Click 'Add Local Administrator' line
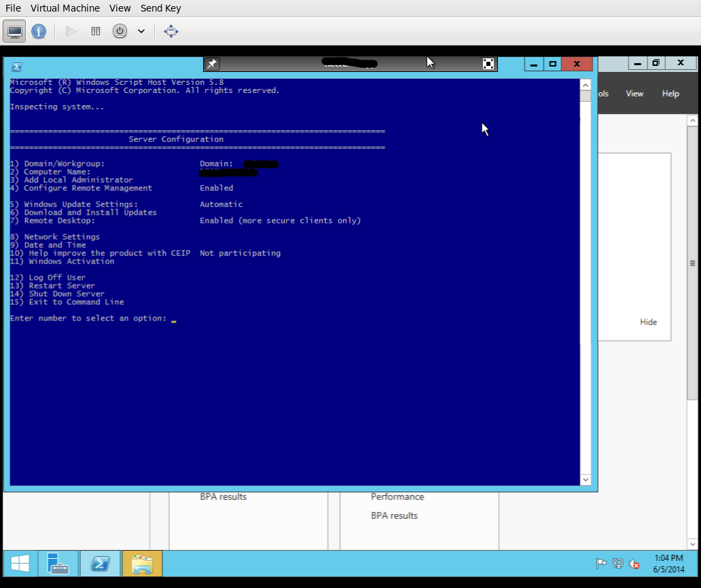This screenshot has height=588, width=701. [x=71, y=180]
